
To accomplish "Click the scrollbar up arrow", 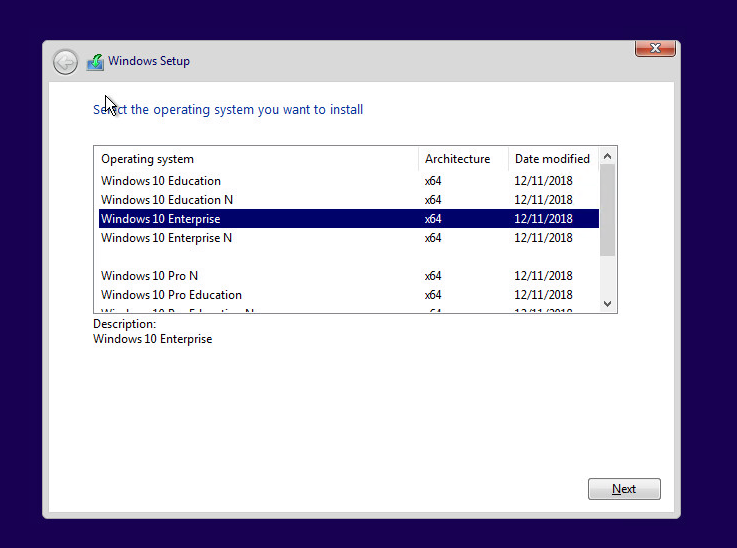I will 607,156.
